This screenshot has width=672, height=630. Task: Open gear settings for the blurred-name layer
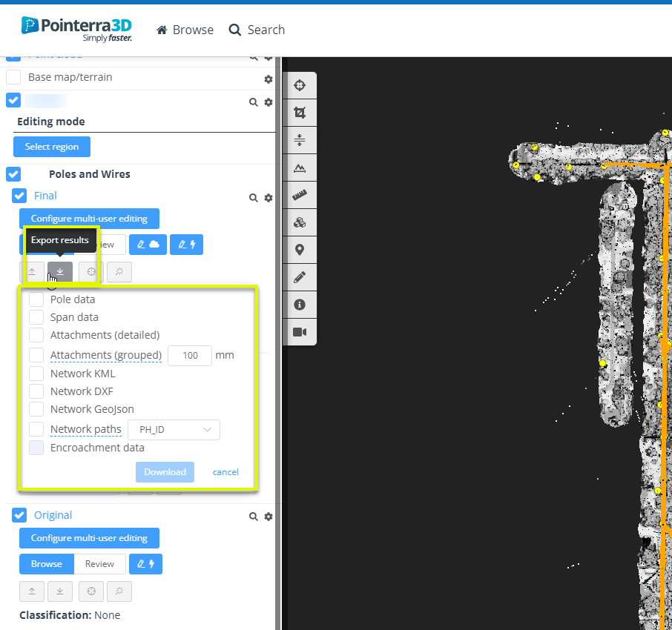tap(269, 102)
